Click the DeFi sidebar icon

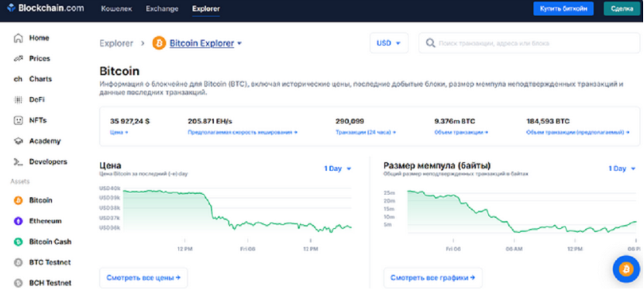(18, 100)
